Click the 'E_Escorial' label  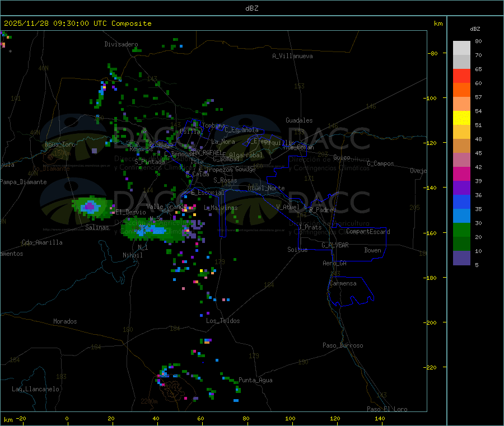pyautogui.click(x=208, y=193)
